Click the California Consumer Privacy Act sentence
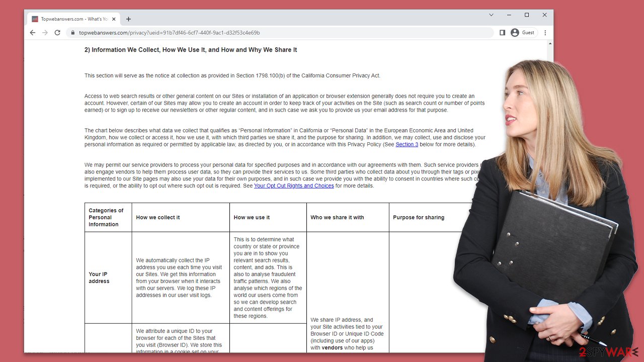 (x=232, y=75)
